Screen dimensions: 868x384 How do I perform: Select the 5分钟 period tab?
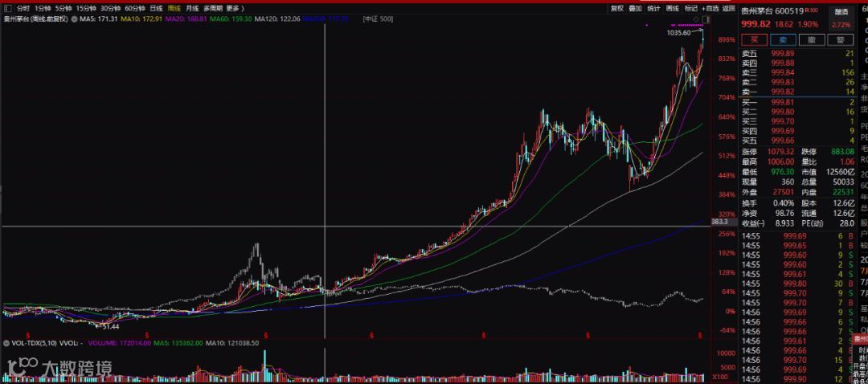tap(63, 8)
